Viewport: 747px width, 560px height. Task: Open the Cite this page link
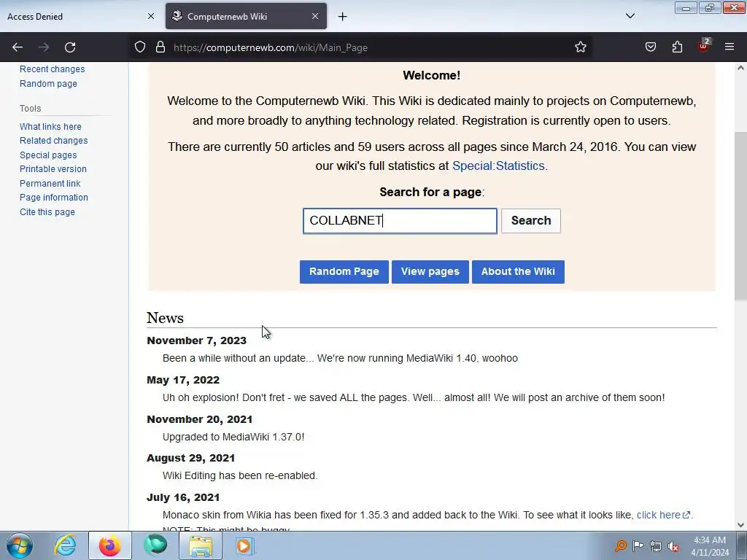pos(47,212)
